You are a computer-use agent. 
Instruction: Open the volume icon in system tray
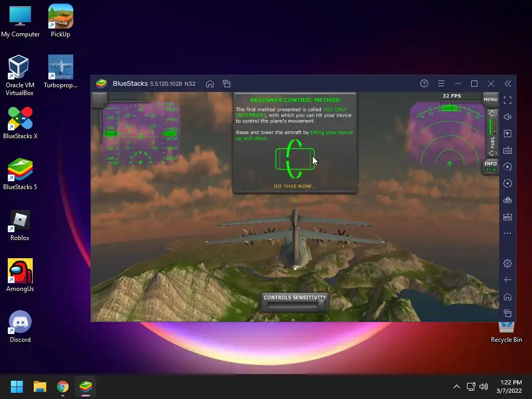pos(484,387)
